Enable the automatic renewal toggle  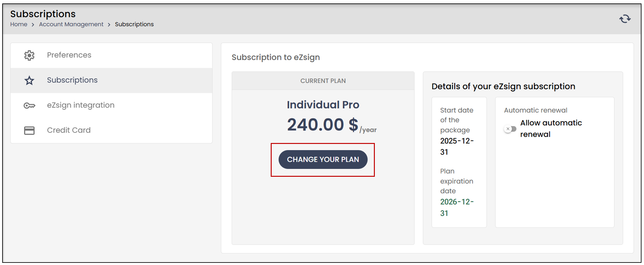(510, 129)
